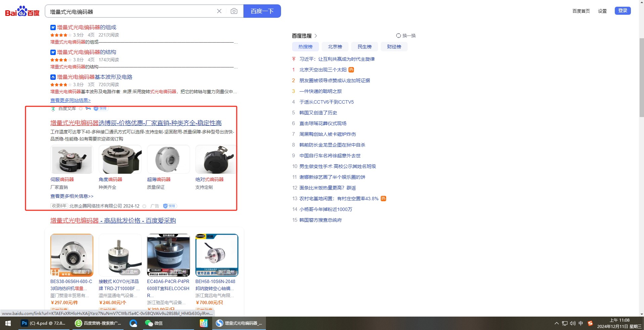644x330 pixels.
Task: Click the document icon beside 增量光电编码器基本波形及电路
Action: point(53,77)
